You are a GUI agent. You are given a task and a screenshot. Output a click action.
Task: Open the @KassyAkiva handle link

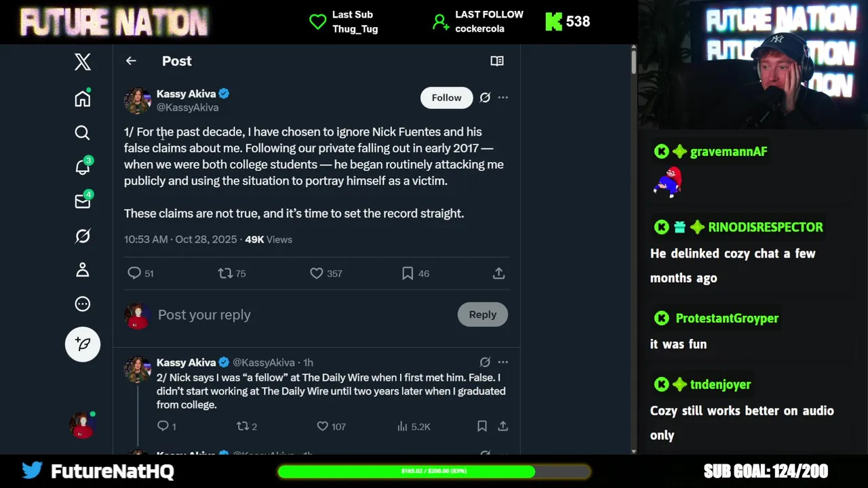188,108
